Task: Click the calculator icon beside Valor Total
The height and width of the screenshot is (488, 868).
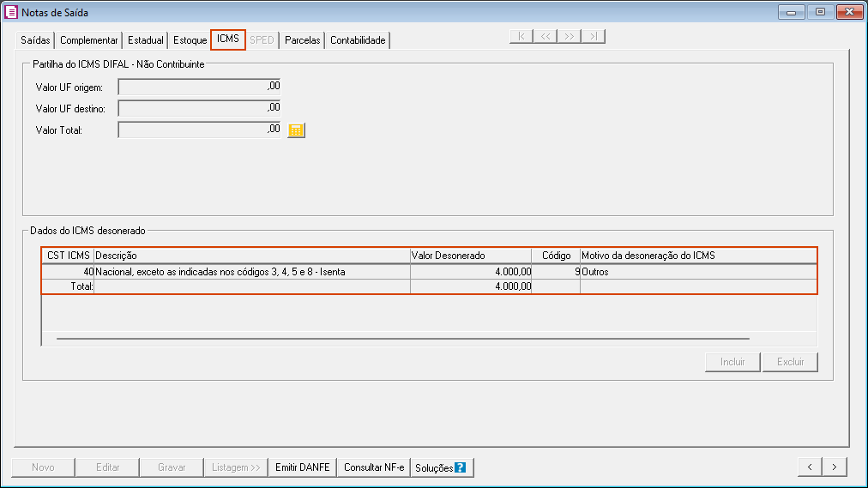Action: click(x=296, y=130)
